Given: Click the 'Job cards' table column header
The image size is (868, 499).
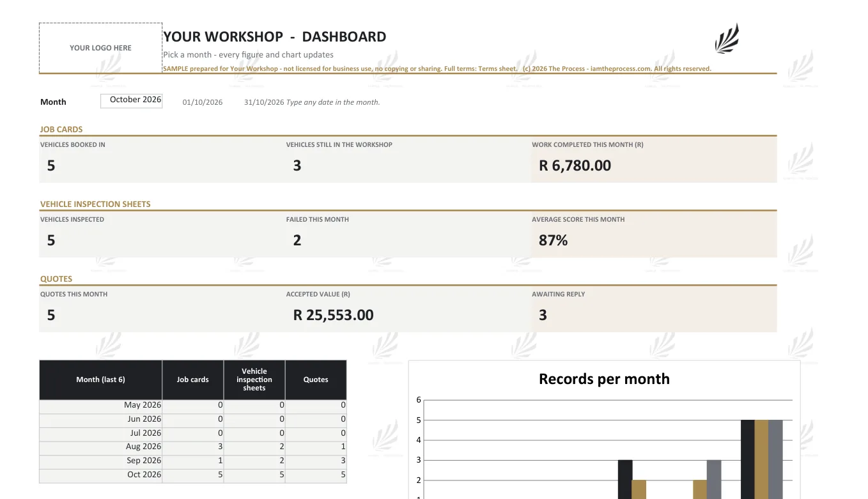Looking at the screenshot, I should coord(193,380).
